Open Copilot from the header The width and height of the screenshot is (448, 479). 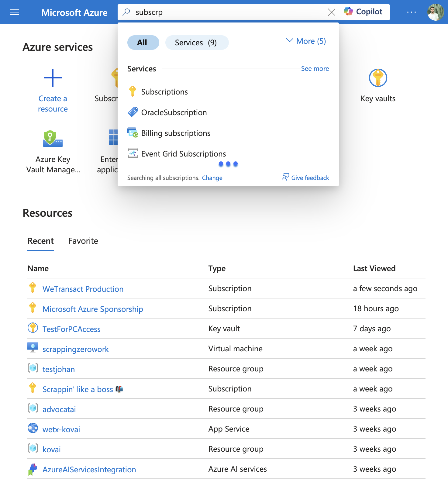click(363, 12)
